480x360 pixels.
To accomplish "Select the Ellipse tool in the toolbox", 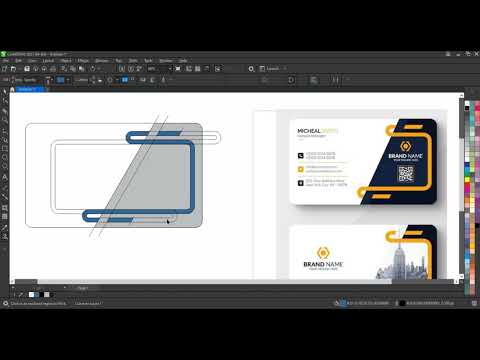I will pos(5,157).
